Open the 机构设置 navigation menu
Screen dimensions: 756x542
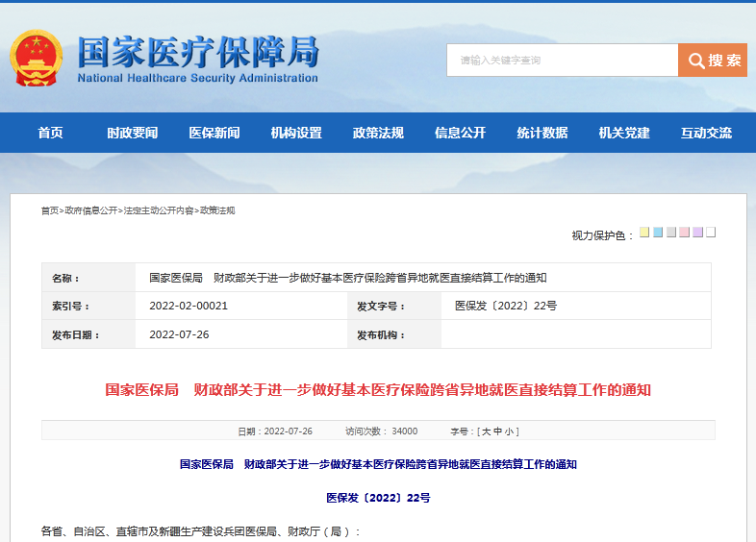(296, 133)
